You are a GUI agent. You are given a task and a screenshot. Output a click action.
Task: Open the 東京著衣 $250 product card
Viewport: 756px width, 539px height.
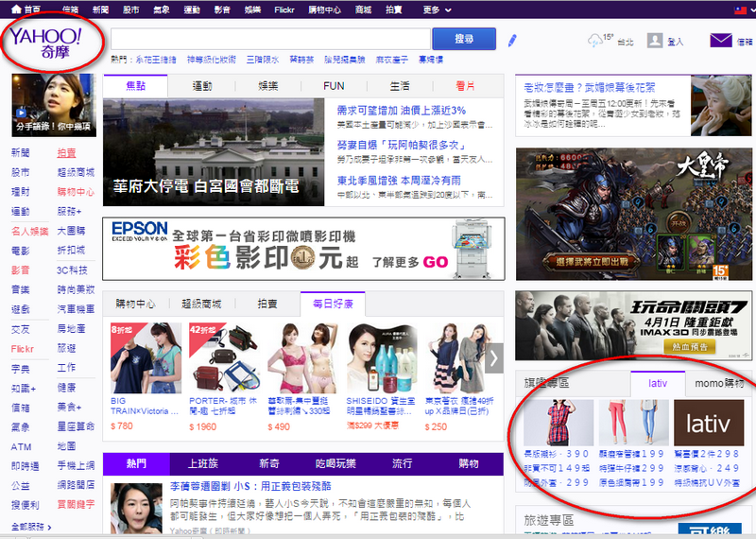pos(459,376)
